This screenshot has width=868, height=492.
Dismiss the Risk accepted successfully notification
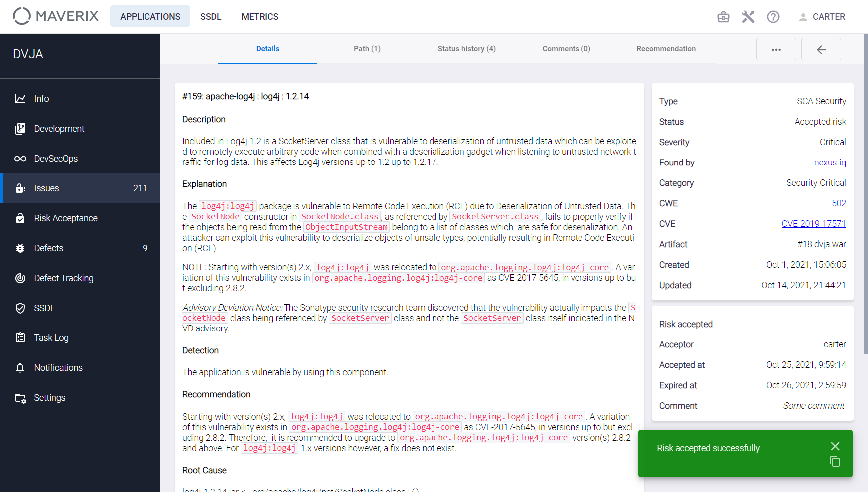point(835,446)
